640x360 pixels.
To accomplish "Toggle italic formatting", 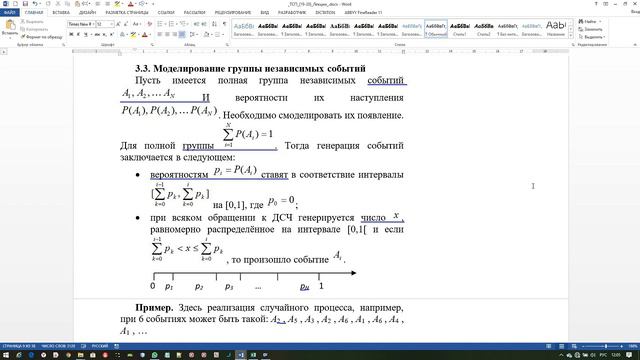I will tap(78, 35).
